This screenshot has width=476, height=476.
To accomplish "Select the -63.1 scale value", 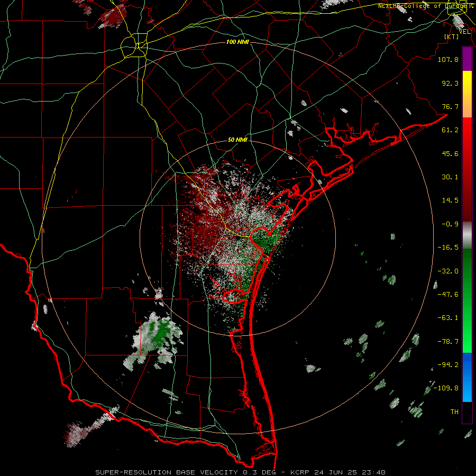I will click(448, 318).
